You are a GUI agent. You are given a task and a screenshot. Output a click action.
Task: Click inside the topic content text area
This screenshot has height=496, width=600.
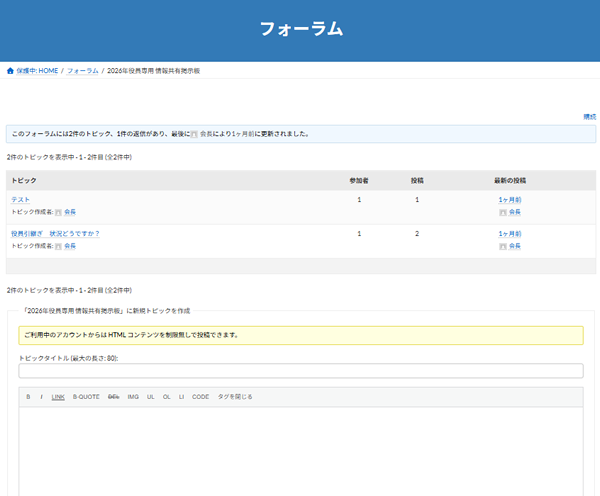300,450
